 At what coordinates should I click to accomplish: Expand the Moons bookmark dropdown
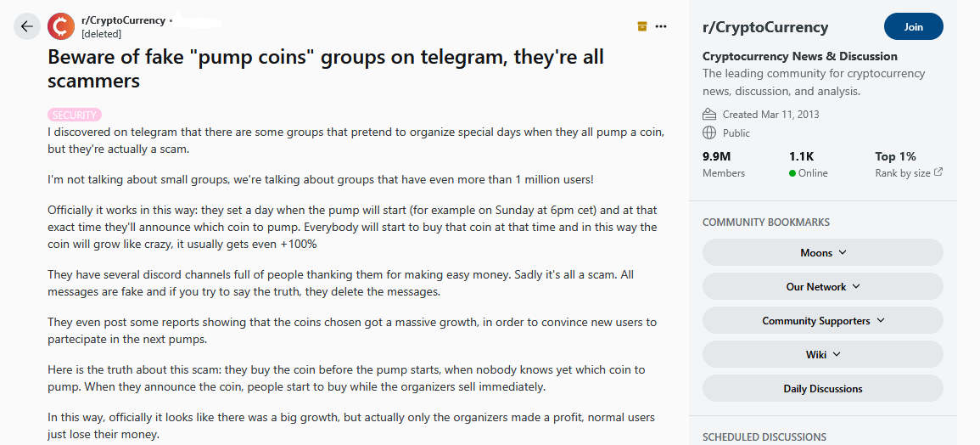(822, 253)
